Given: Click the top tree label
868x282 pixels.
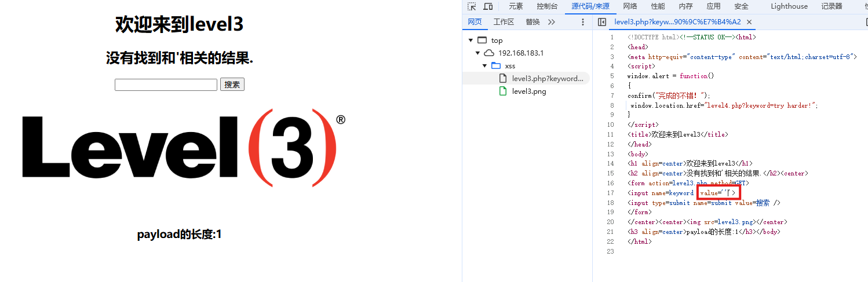Looking at the screenshot, I should point(497,41).
